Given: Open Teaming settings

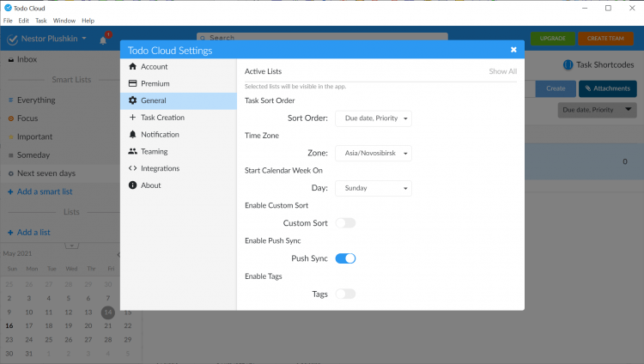Looking at the screenshot, I should coord(179,152).
